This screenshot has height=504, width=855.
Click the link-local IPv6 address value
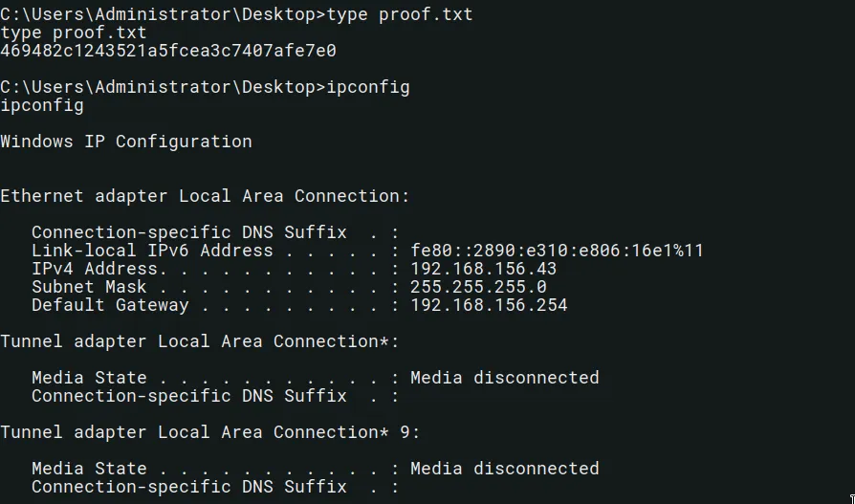(x=557, y=251)
